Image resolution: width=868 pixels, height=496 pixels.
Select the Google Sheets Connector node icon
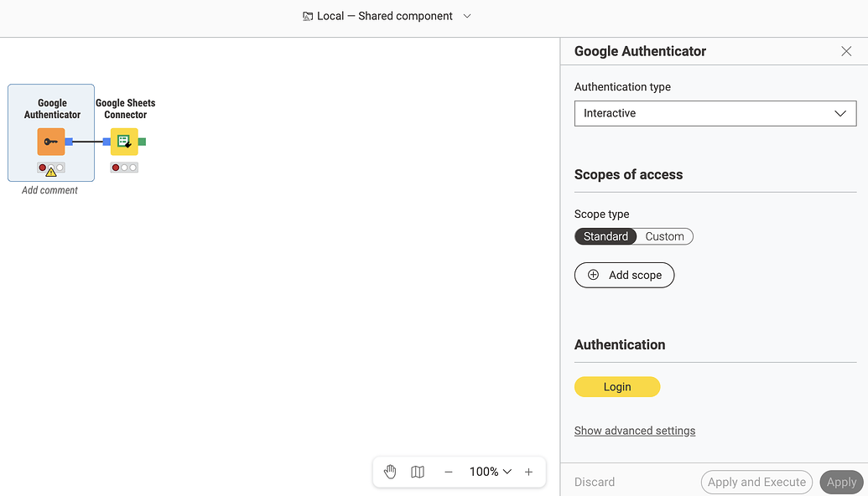click(124, 142)
